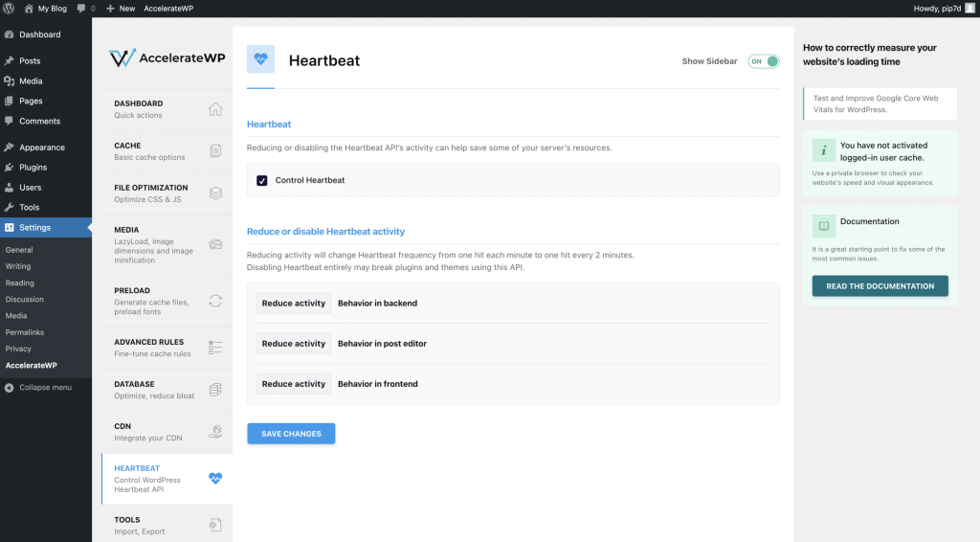Screen dimensions: 980x542
Task: Open Howdy, pip7d account menu
Action: tap(944, 8)
